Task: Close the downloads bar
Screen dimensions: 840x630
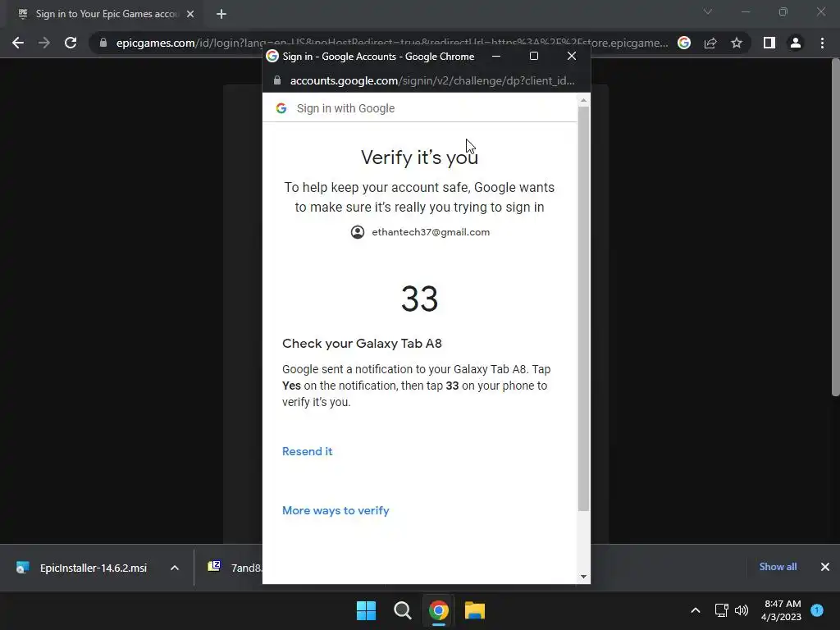Action: click(x=825, y=567)
